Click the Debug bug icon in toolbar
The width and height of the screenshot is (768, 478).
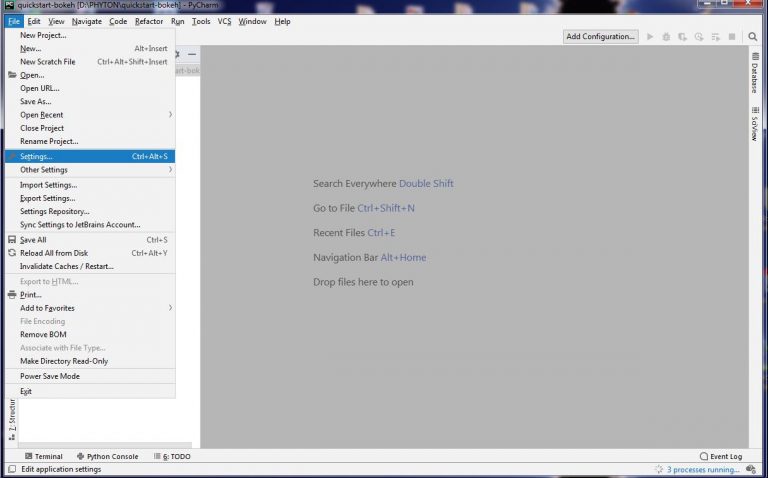[666, 36]
